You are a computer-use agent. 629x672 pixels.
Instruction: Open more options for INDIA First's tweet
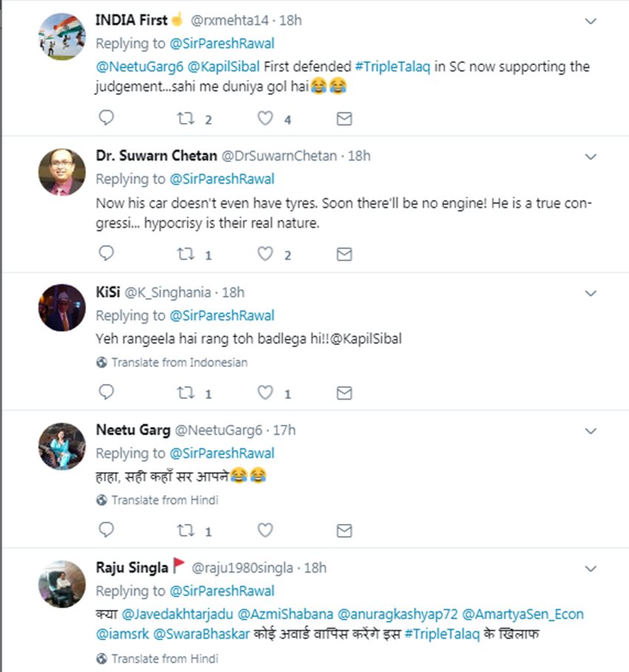pyautogui.click(x=591, y=21)
